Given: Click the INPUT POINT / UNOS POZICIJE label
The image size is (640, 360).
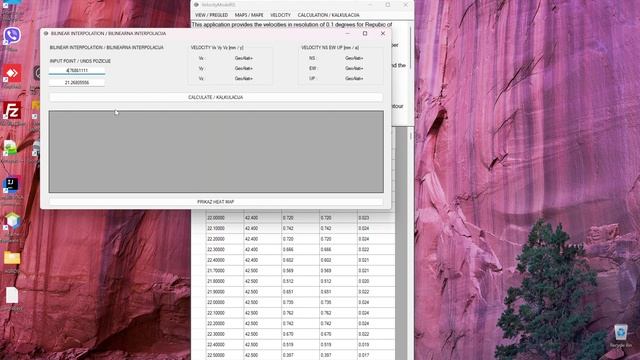Looking at the screenshot, I should [x=80, y=61].
